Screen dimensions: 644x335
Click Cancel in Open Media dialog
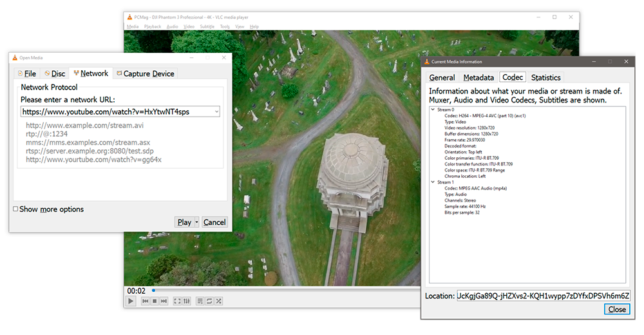[214, 222]
